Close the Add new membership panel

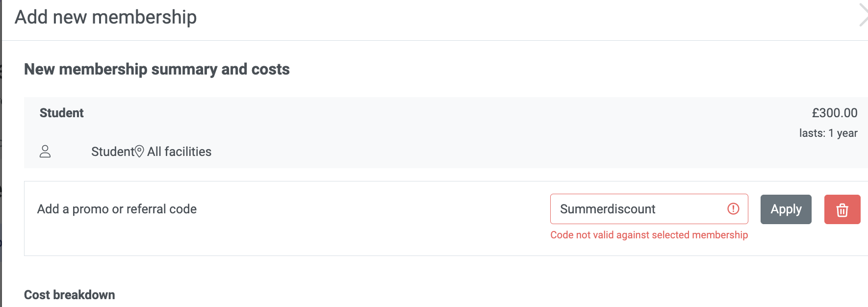(863, 15)
